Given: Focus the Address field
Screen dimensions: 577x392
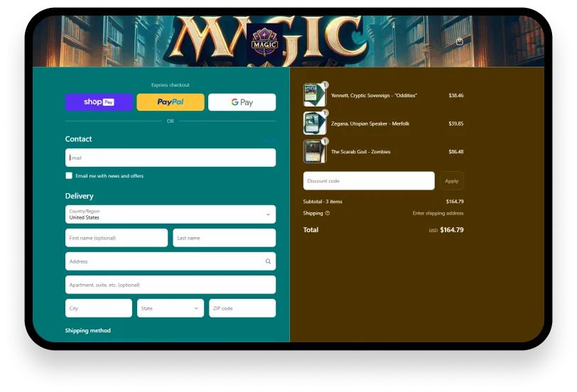Looking at the screenshot, I should (171, 261).
